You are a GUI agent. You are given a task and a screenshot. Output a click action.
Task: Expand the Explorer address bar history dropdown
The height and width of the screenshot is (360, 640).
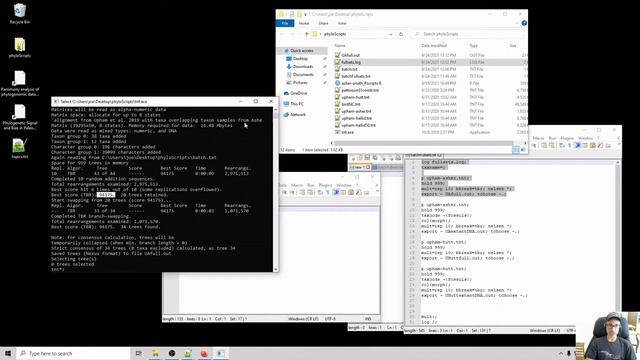(x=391, y=34)
